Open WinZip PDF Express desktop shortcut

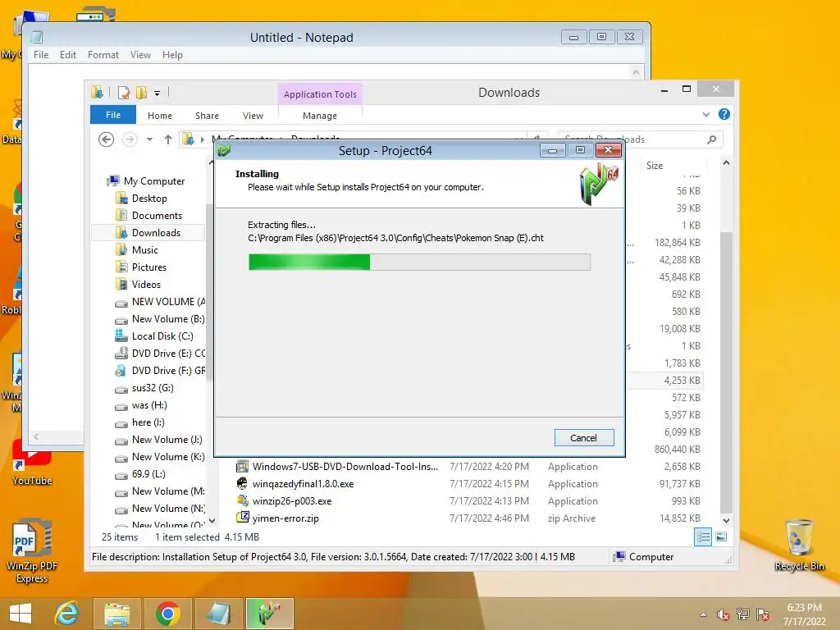(32, 551)
